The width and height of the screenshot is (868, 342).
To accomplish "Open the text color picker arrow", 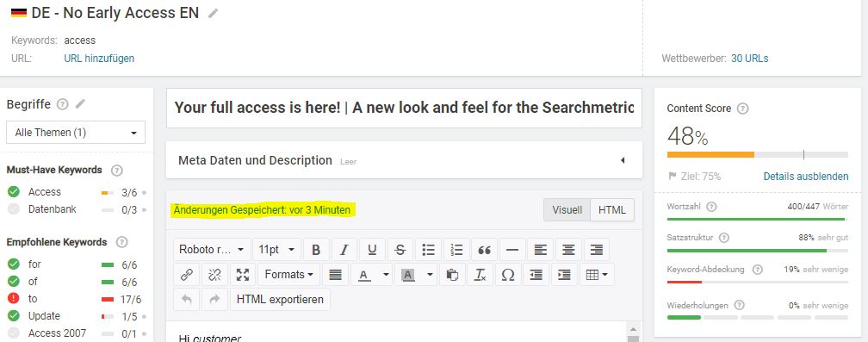I will tap(386, 275).
